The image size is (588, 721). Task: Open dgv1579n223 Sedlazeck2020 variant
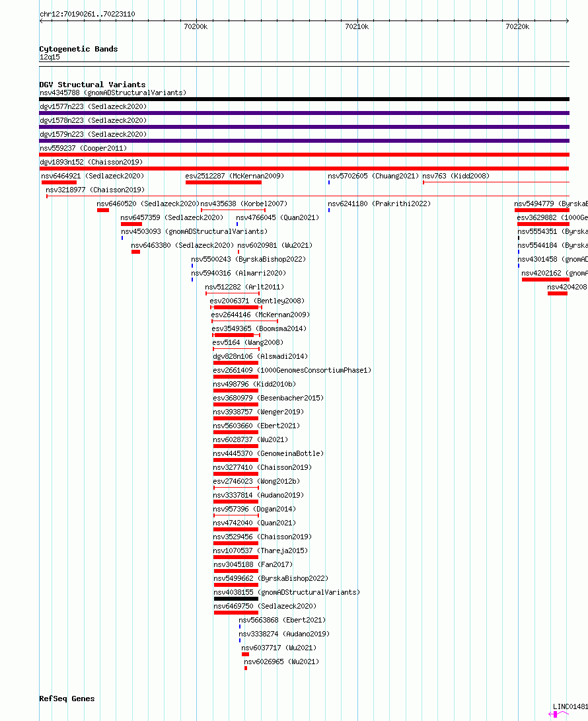click(x=93, y=134)
